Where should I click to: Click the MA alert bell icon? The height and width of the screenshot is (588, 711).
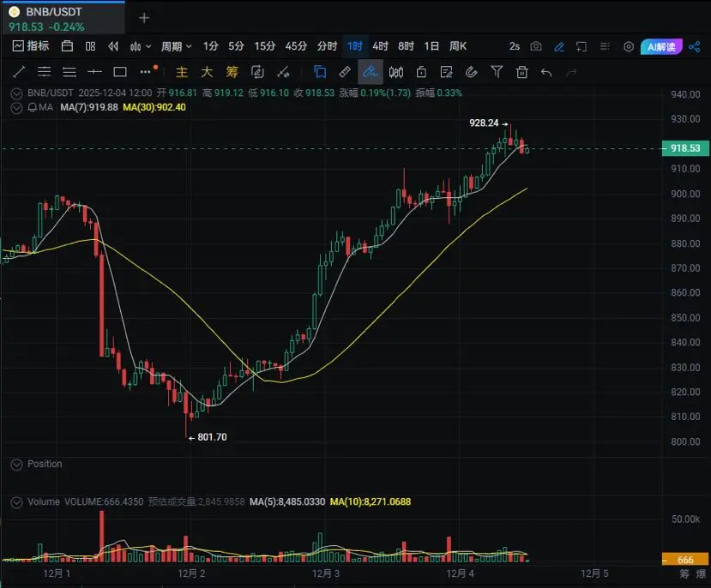(33, 108)
